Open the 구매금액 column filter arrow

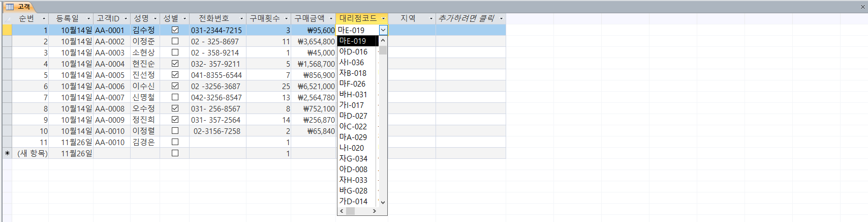331,19
